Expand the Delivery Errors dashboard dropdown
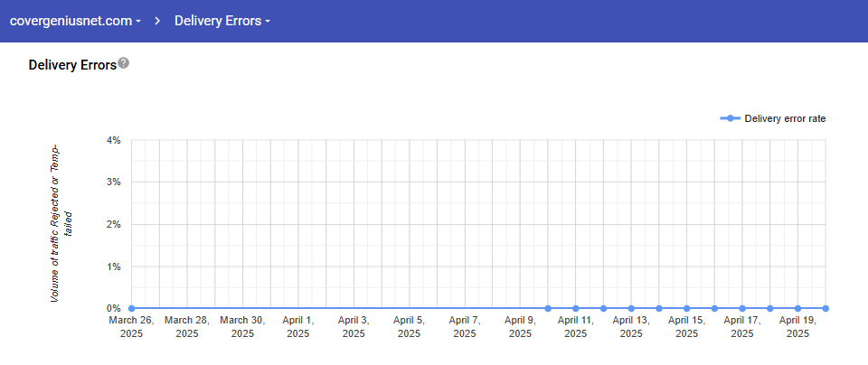868x365 pixels. point(222,20)
